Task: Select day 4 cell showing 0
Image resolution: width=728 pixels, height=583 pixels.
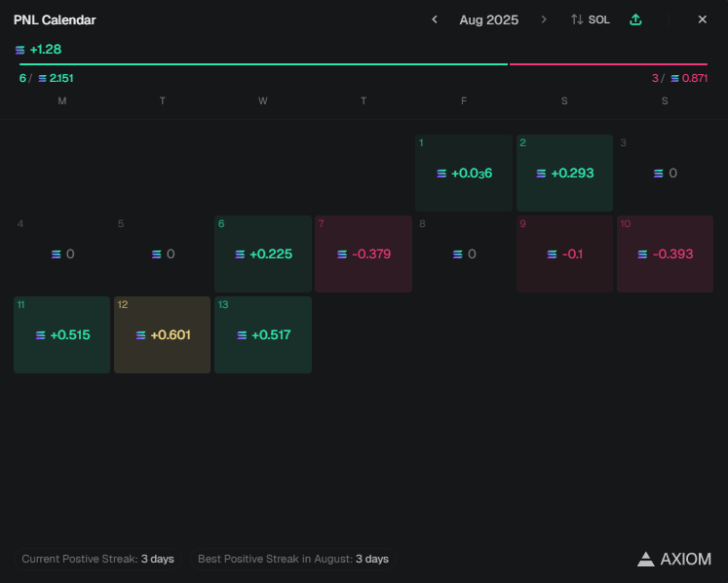Action: coord(61,253)
